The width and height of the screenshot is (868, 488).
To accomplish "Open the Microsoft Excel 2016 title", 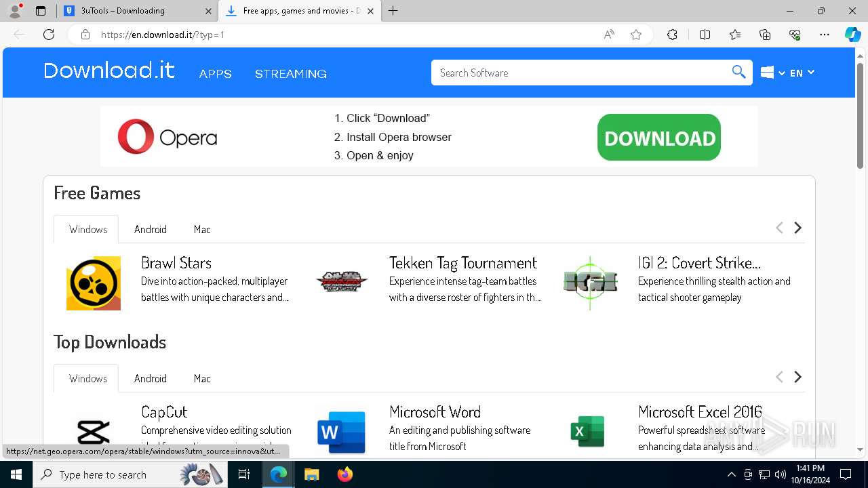I will [x=700, y=412].
